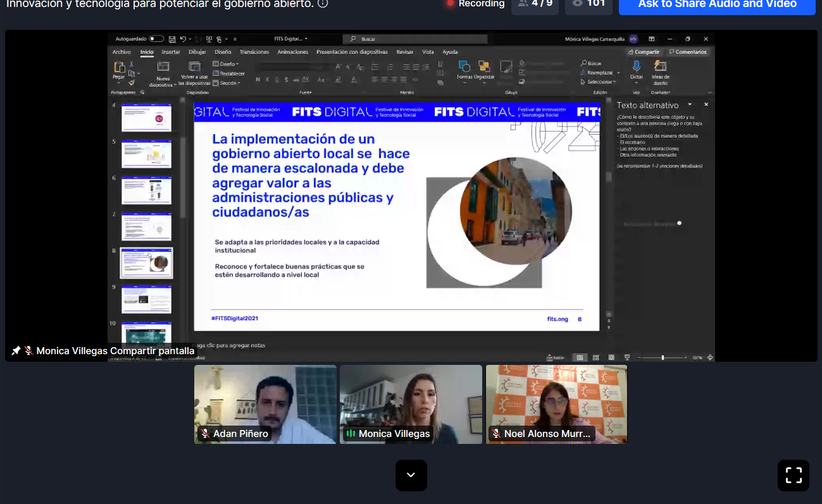Click Ask to Share Audio and Video

716,4
